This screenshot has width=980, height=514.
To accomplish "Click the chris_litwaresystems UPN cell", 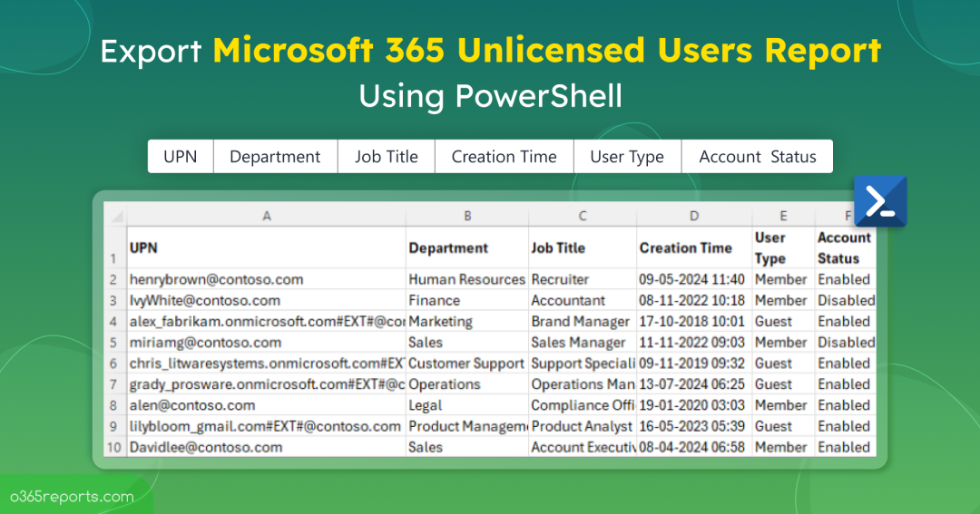I will tap(266, 363).
